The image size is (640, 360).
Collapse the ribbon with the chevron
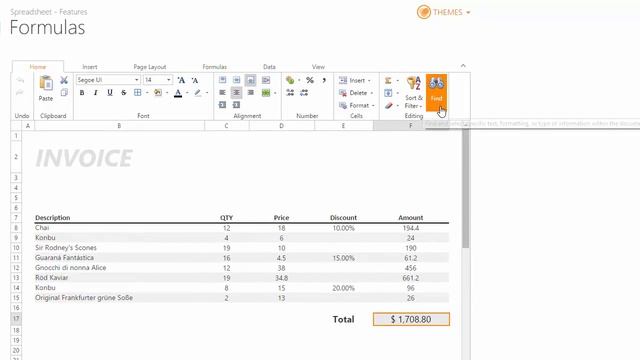(463, 66)
